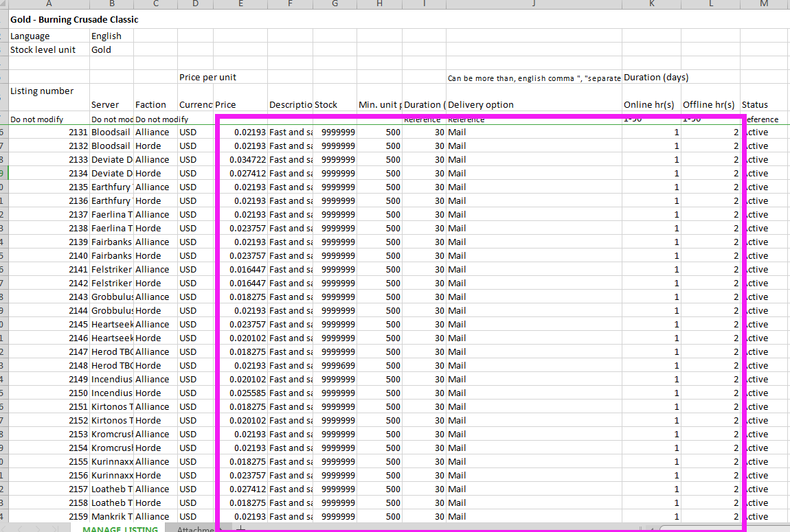Select the Fairbanks server cell of listing 2139
The width and height of the screenshot is (790, 532).
coord(111,242)
